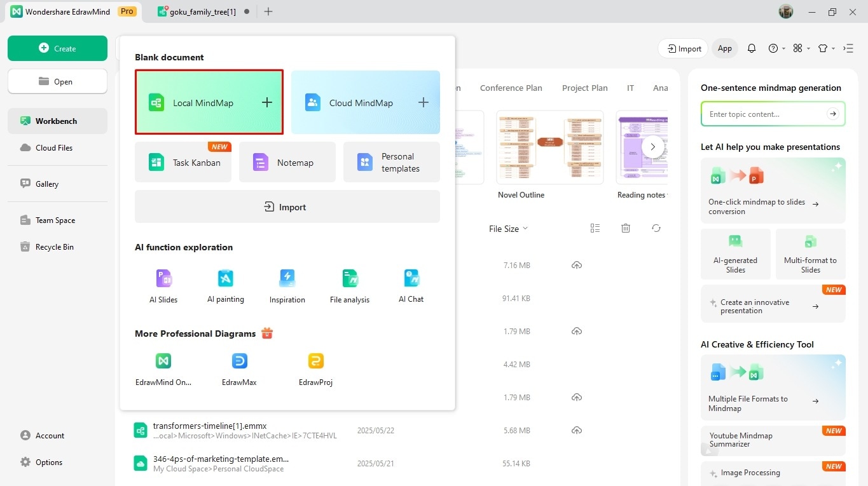
Task: Click the green Create button
Action: 57,48
